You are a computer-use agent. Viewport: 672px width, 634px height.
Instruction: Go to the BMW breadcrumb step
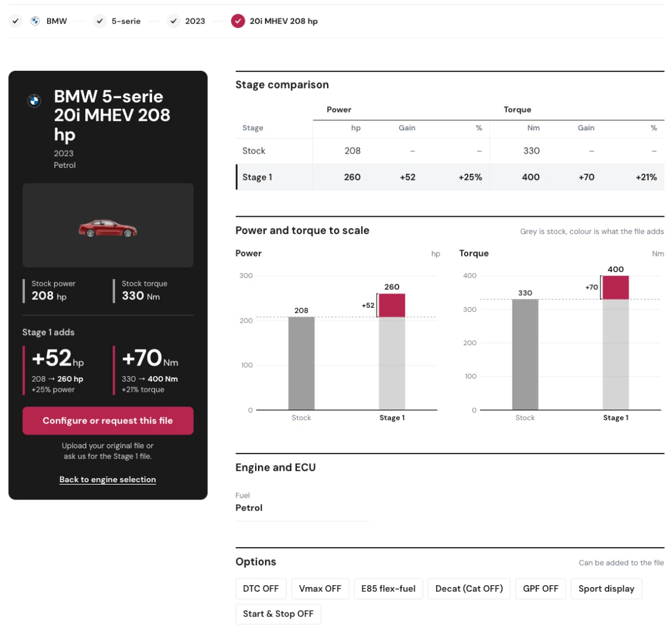pos(57,21)
